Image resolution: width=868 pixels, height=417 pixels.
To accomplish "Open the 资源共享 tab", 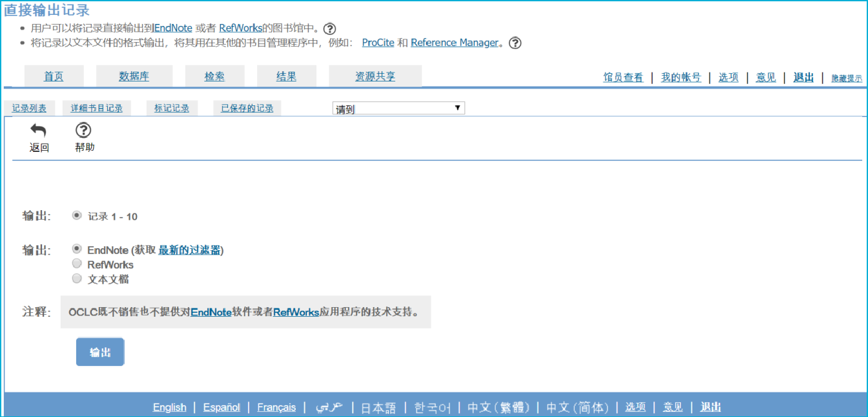I will point(375,76).
